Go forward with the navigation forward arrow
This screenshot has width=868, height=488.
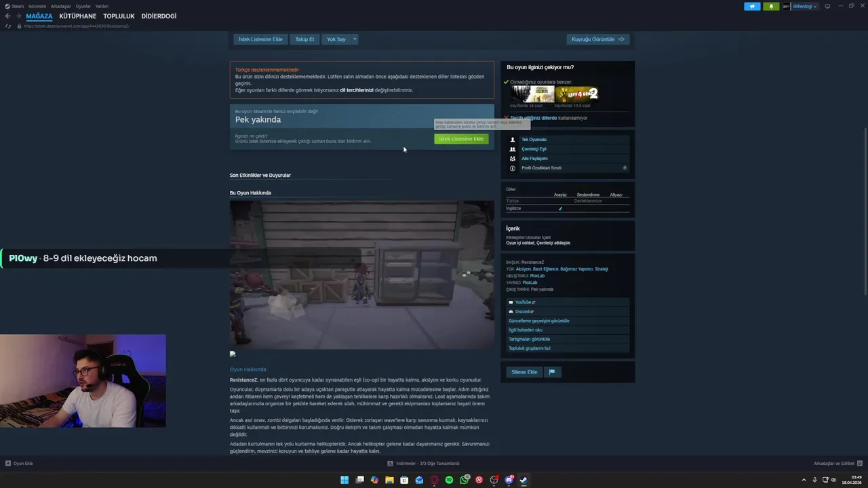(18, 16)
